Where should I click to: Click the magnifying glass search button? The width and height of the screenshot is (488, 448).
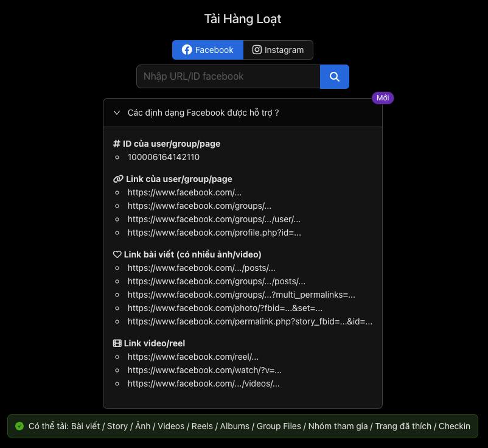[334, 77]
